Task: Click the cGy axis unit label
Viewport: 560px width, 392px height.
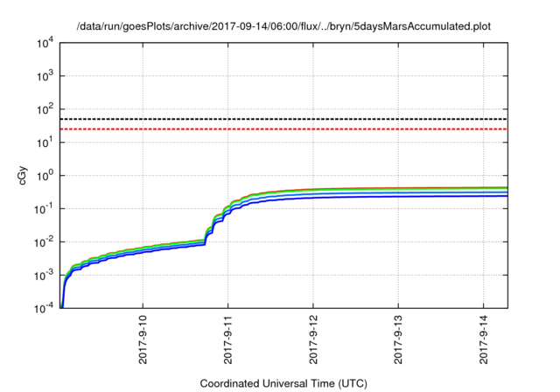Action: pyautogui.click(x=22, y=176)
